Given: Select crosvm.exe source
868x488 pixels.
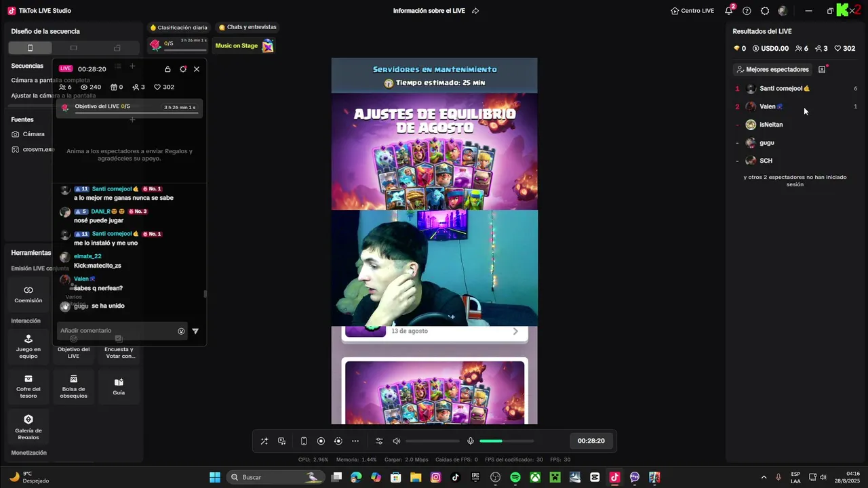Looking at the screenshot, I should pyautogui.click(x=31, y=149).
